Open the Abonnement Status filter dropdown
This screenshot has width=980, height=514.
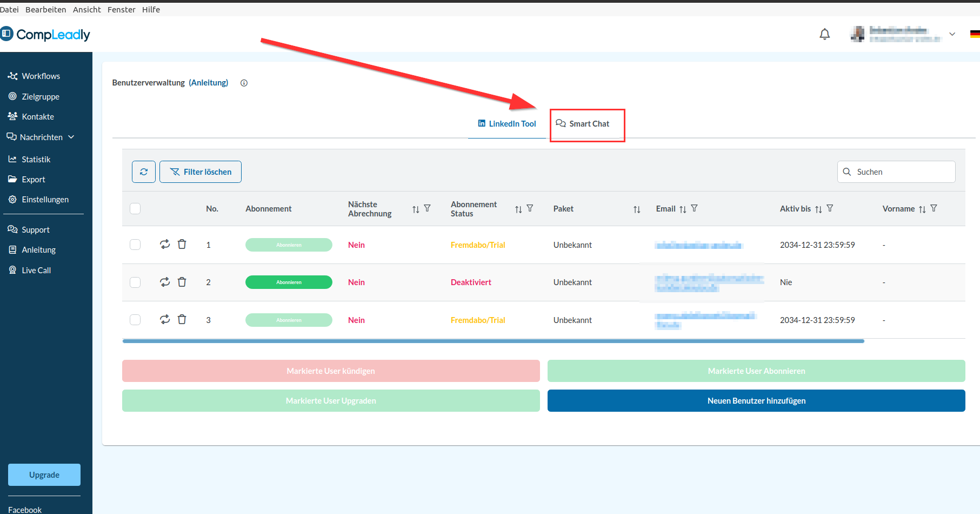pyautogui.click(x=530, y=208)
